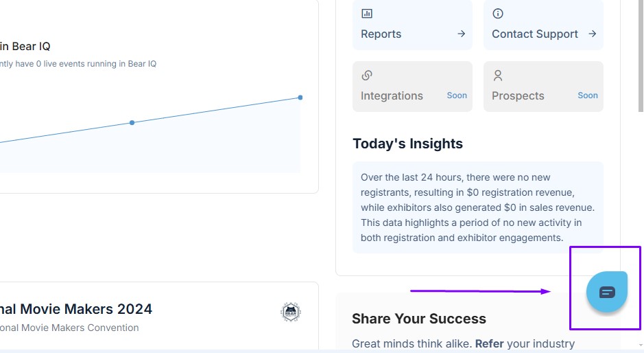644x353 pixels.
Task: Open the Movie Makers 2024 event title
Action: pyautogui.click(x=76, y=309)
